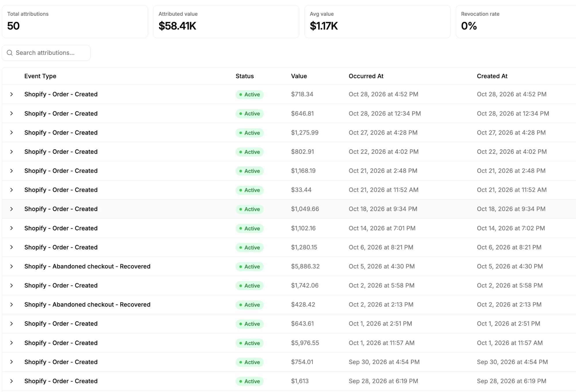Click 'Oct 14, 2026 at 7:02 PM' created time

click(x=511, y=228)
